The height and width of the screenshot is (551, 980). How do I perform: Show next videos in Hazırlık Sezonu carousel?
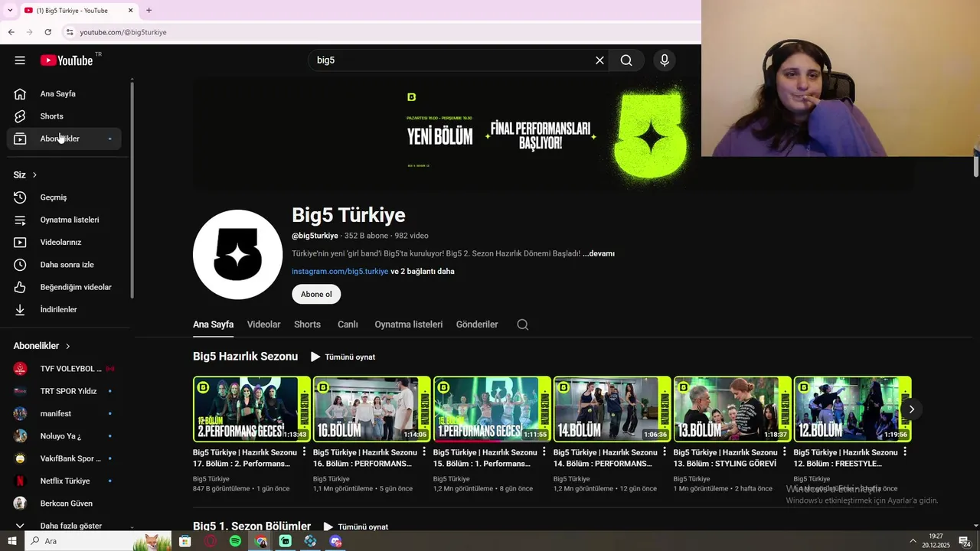coord(911,409)
